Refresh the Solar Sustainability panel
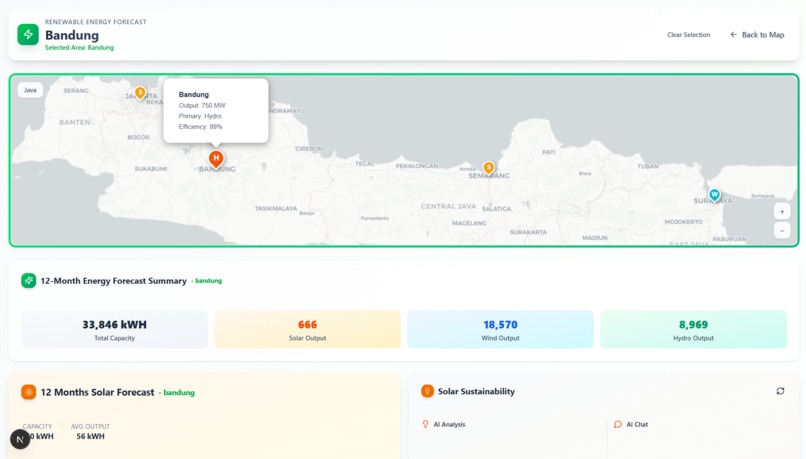806x459 pixels. 780,391
